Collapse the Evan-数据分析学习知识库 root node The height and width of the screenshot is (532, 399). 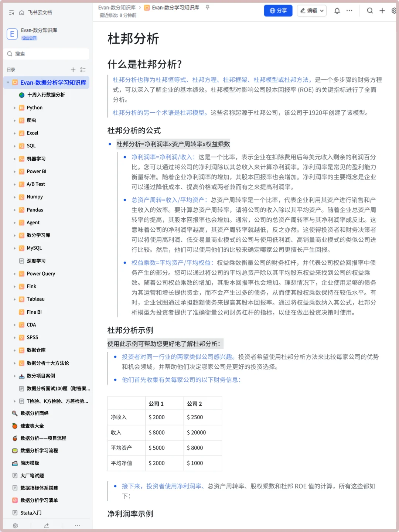tap(8, 82)
